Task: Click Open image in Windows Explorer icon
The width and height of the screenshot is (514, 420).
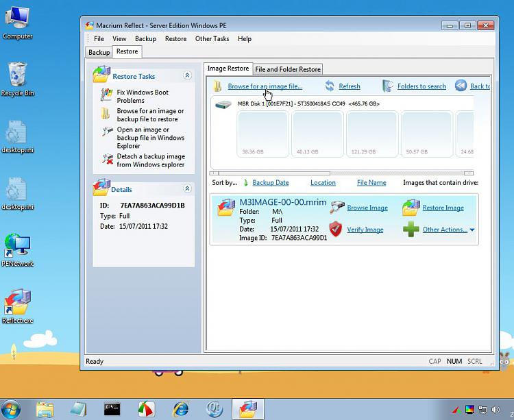Action: (x=107, y=132)
